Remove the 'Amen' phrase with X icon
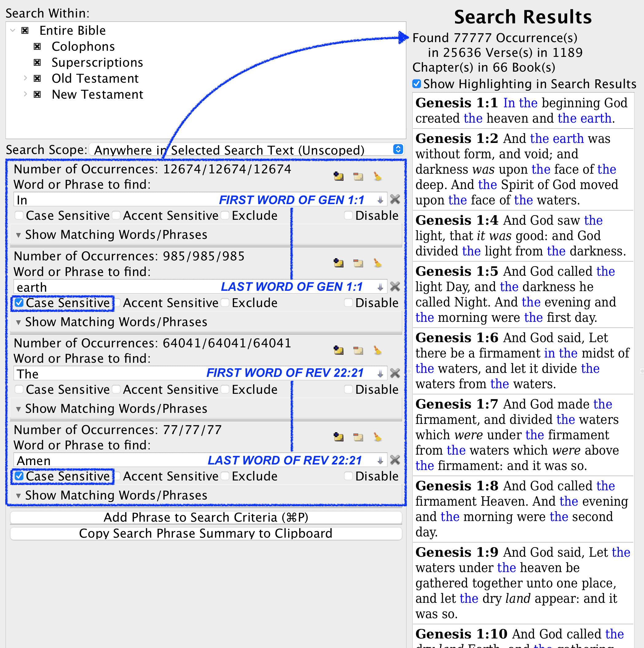644x648 pixels. pos(395,460)
